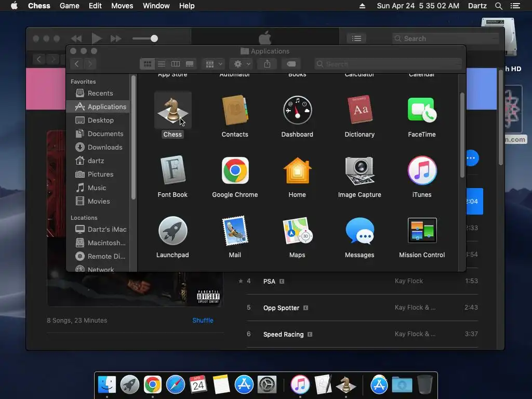Open the Chess app icon in Finder

click(x=172, y=110)
